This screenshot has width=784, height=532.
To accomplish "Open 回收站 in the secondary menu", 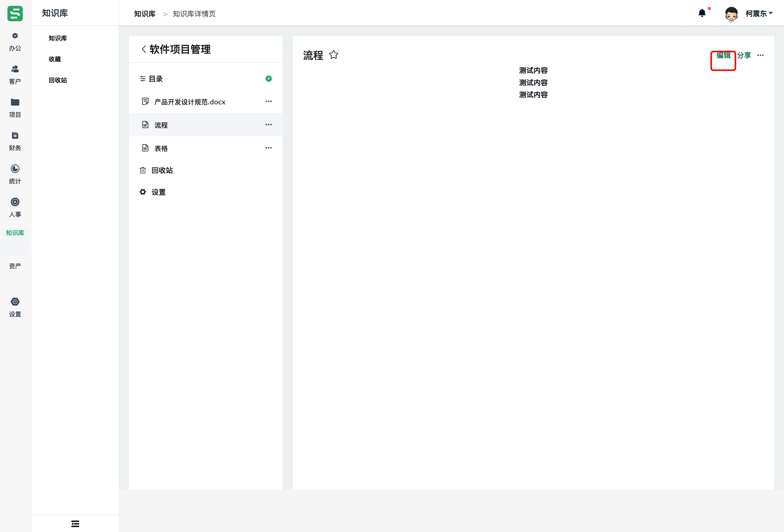I will click(58, 80).
